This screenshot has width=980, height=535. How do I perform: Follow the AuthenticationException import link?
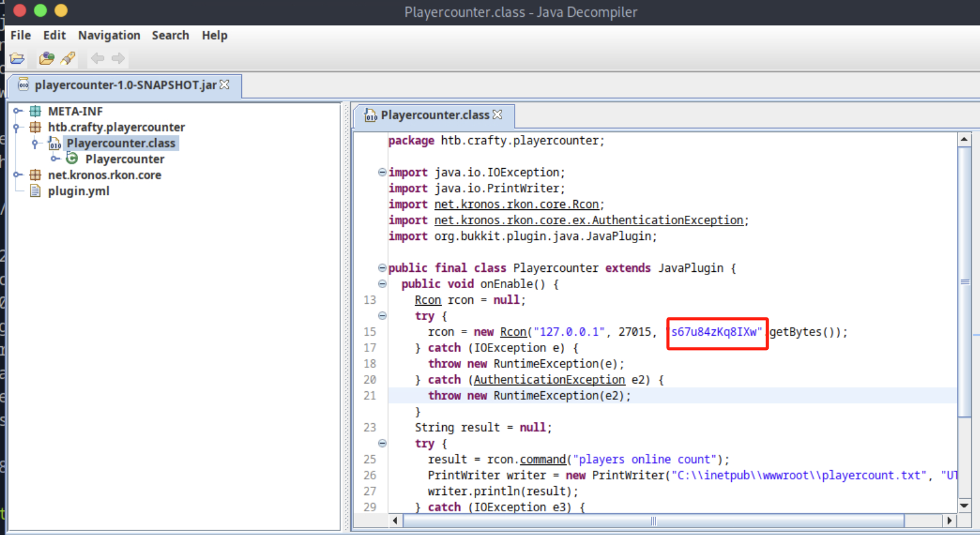pyautogui.click(x=588, y=220)
